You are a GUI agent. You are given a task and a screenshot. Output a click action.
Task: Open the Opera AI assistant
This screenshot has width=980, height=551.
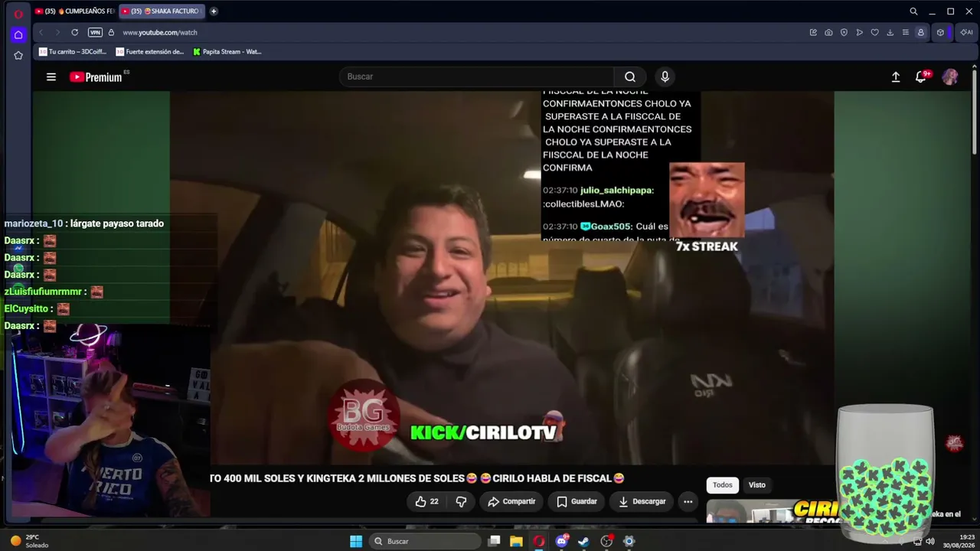[966, 32]
